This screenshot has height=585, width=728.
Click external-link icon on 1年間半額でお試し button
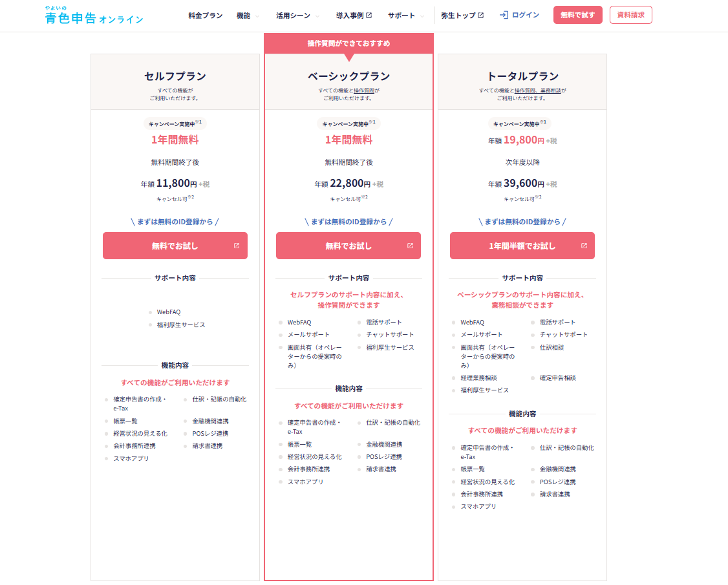tap(584, 246)
